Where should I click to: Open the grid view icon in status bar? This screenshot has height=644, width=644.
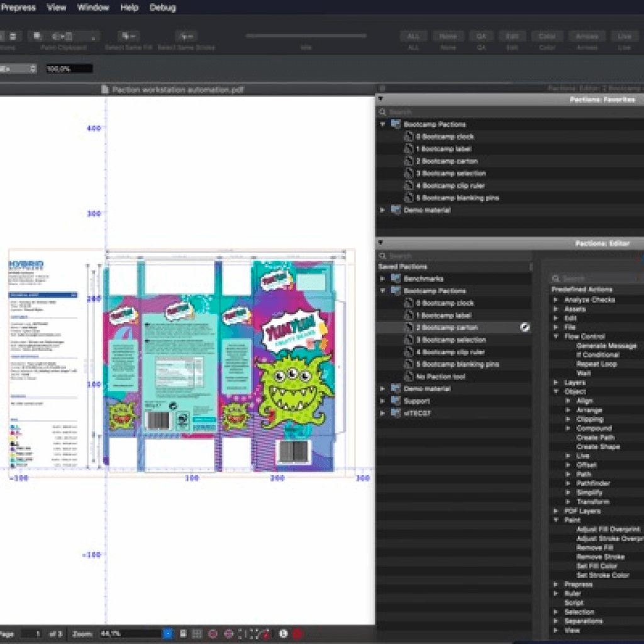pyautogui.click(x=197, y=634)
